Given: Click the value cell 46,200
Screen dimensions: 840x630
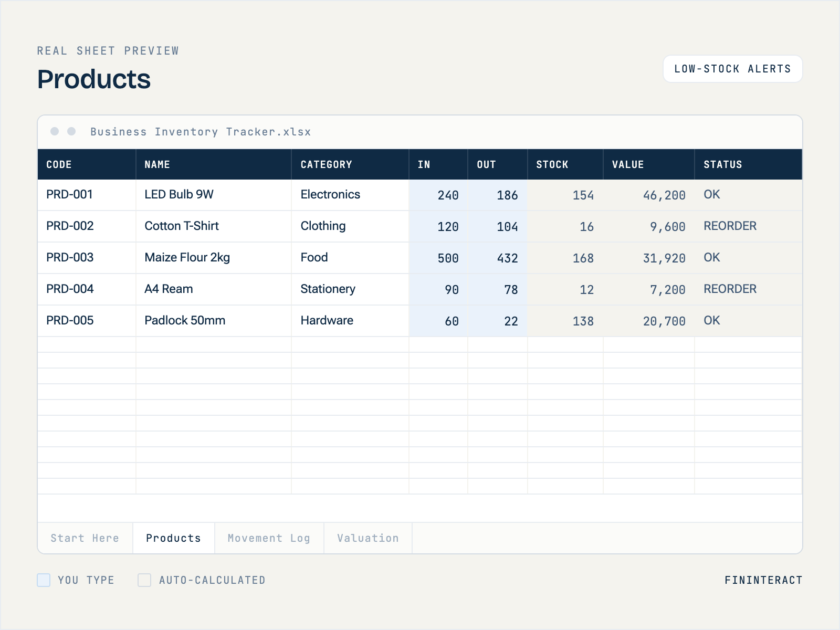Looking at the screenshot, I should tap(649, 195).
